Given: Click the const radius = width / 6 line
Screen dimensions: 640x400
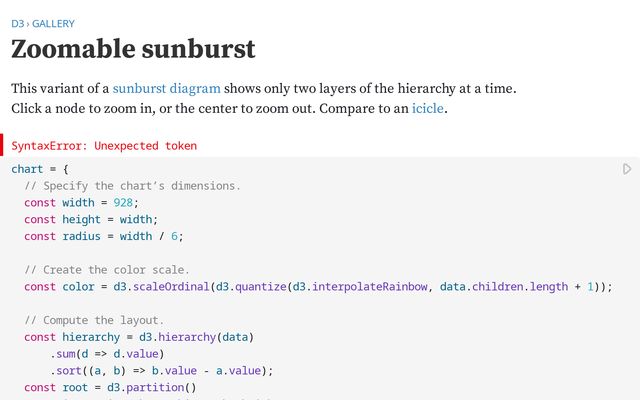Looking at the screenshot, I should tap(104, 236).
